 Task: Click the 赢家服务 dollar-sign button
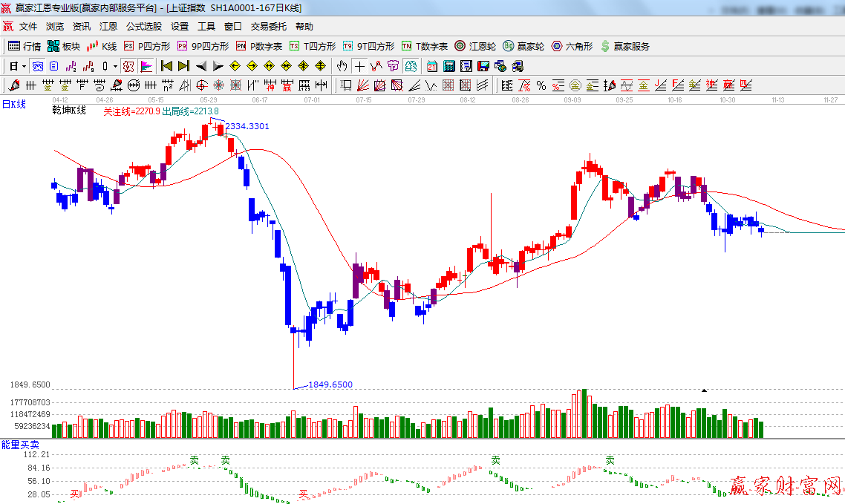pos(624,46)
